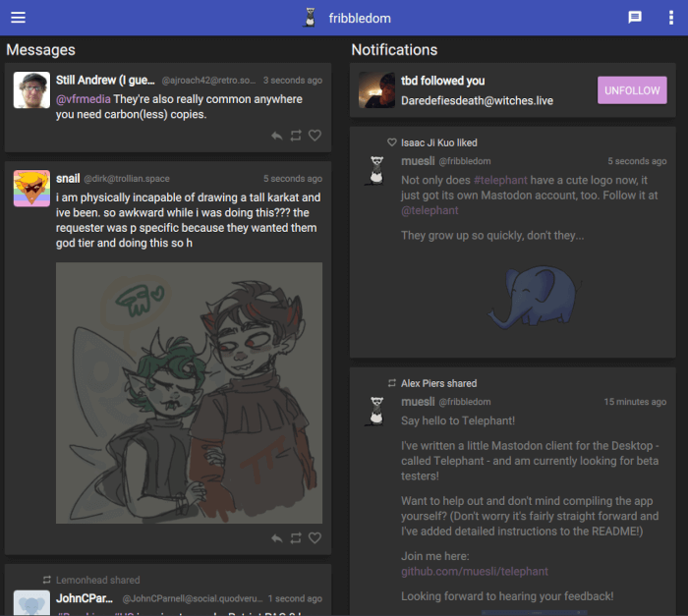Favorite snail's karkat drawing post
Image resolution: width=688 pixels, height=616 pixels.
(x=315, y=538)
